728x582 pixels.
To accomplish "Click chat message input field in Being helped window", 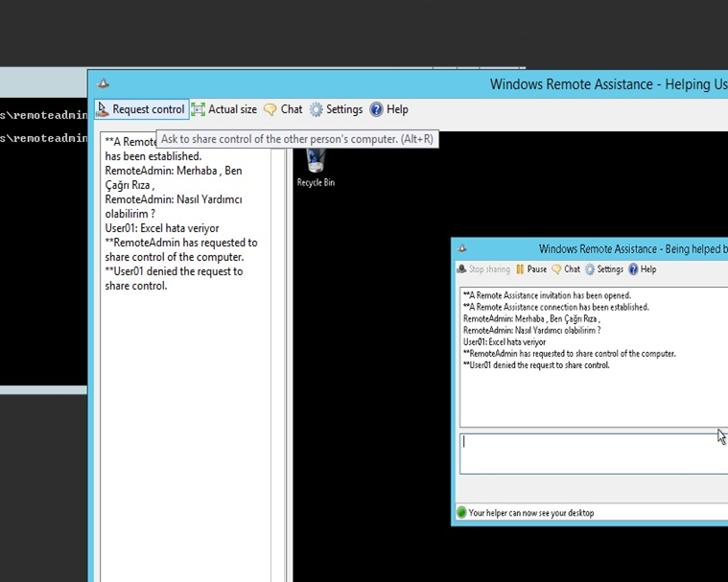I will (x=594, y=454).
